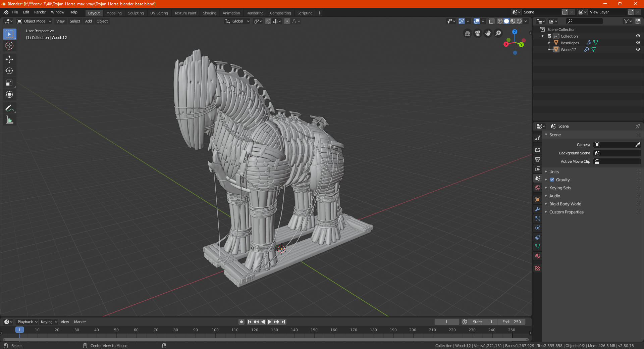Toggle proportional editing
644x349 pixels.
click(x=287, y=21)
